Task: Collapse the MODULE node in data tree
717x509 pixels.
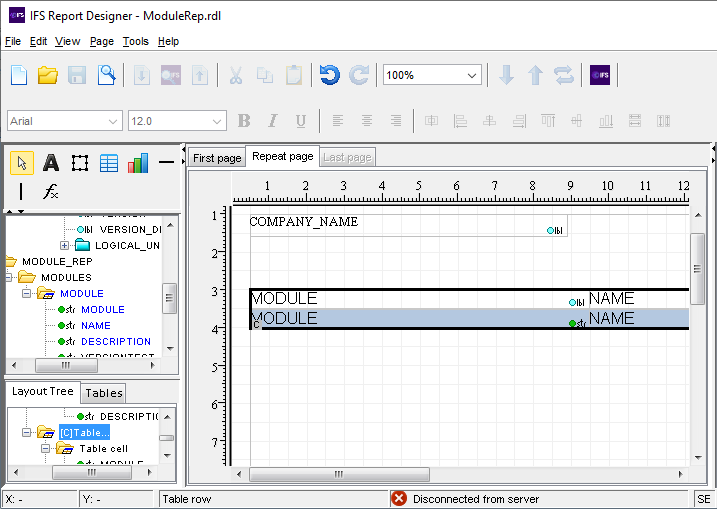Action: (27, 294)
